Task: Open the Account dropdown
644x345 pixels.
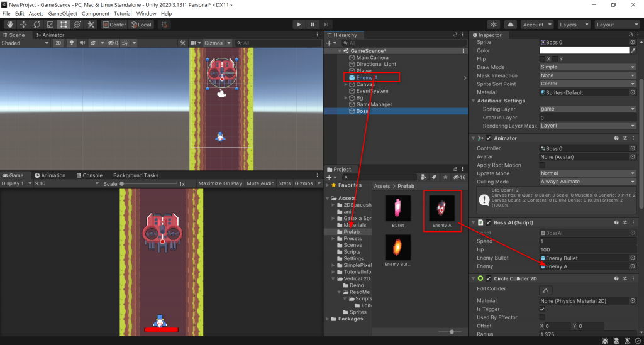Action: pos(537,25)
